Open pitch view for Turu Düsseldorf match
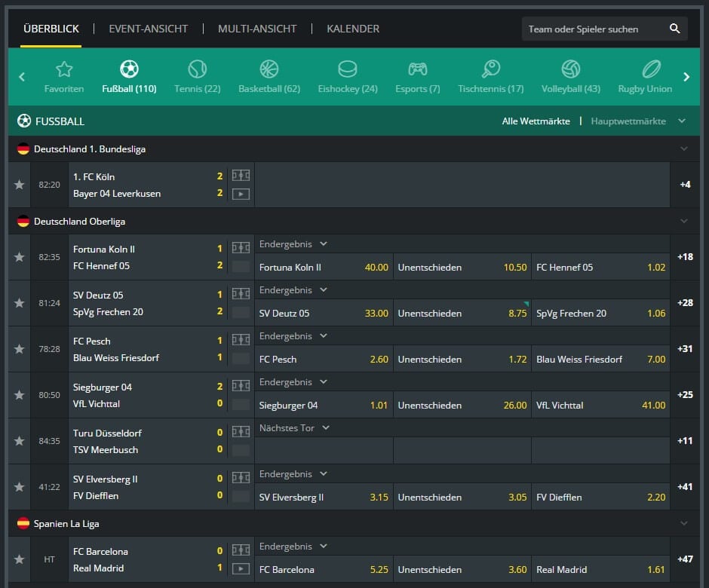The height and width of the screenshot is (588, 709). click(241, 432)
